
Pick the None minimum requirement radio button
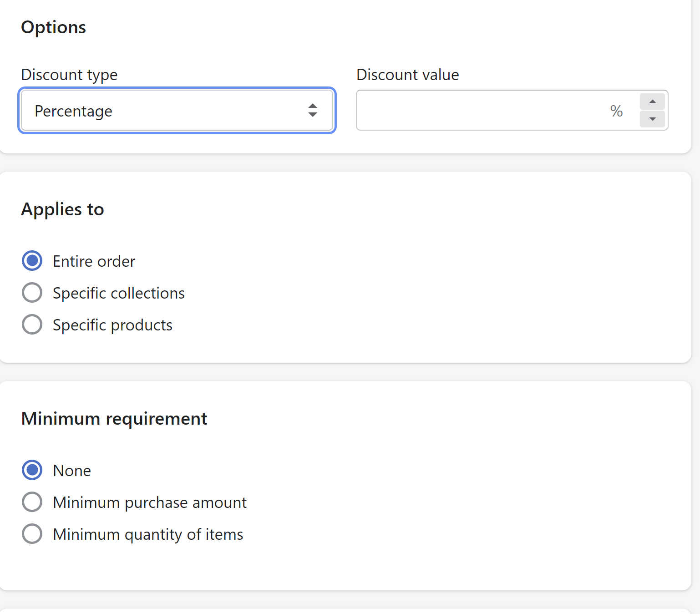pyautogui.click(x=32, y=470)
